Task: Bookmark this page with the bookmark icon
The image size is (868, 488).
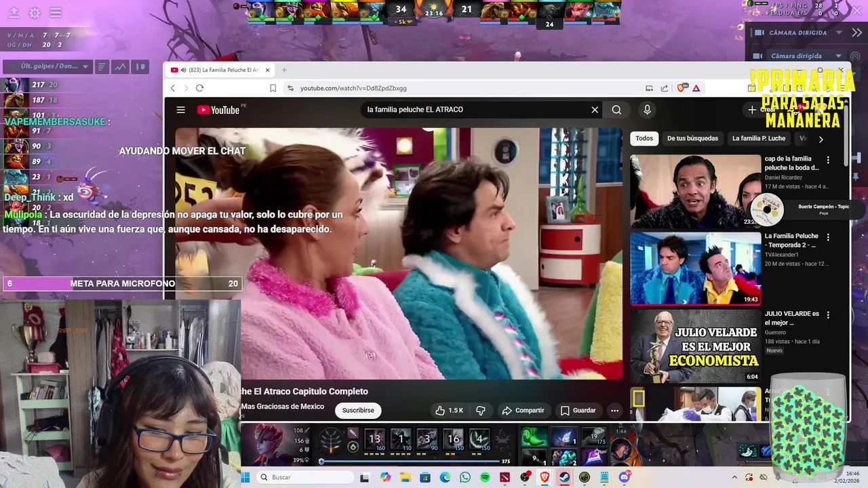Action: tap(273, 88)
